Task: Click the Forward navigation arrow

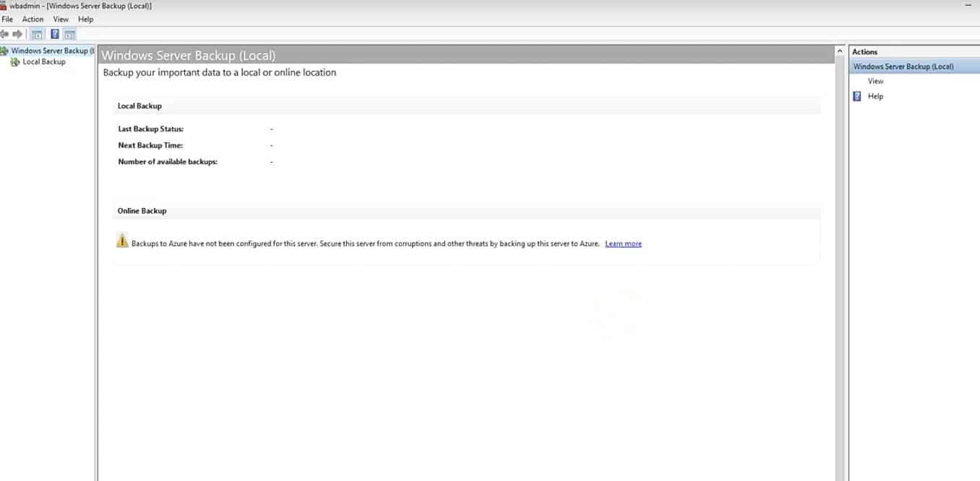Action: pyautogui.click(x=18, y=33)
